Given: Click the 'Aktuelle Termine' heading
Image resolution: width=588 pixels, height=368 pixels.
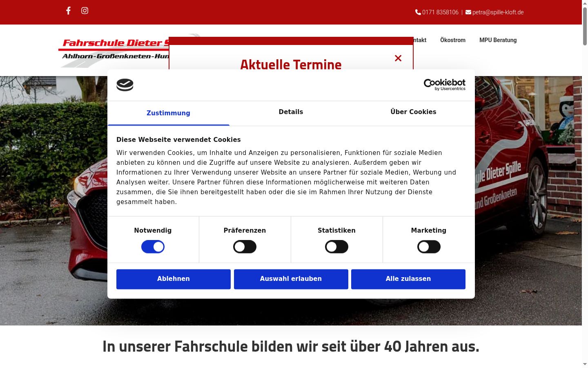Looking at the screenshot, I should click(x=291, y=65).
